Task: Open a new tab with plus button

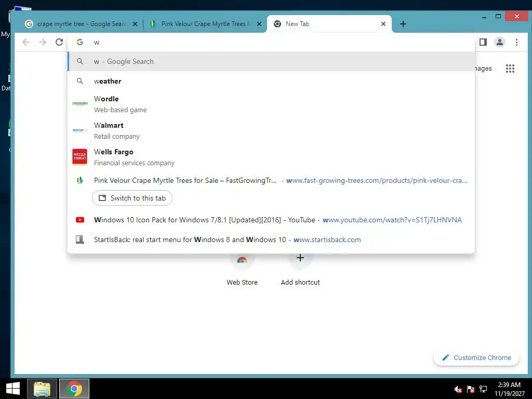Action: click(x=403, y=24)
